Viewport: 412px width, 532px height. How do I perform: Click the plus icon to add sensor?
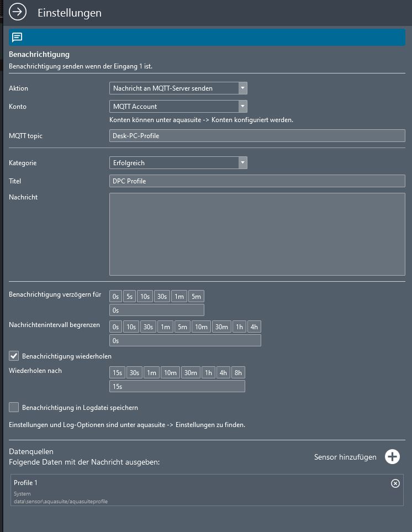coord(392,457)
